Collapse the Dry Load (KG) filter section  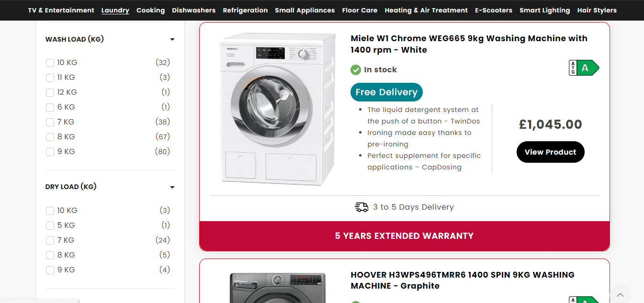(x=172, y=187)
